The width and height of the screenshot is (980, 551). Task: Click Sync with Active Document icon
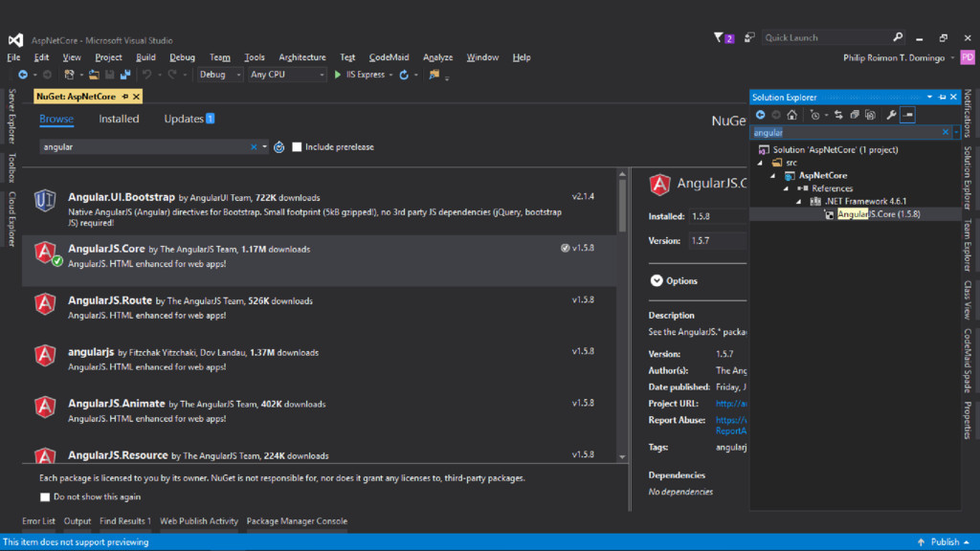tap(838, 115)
